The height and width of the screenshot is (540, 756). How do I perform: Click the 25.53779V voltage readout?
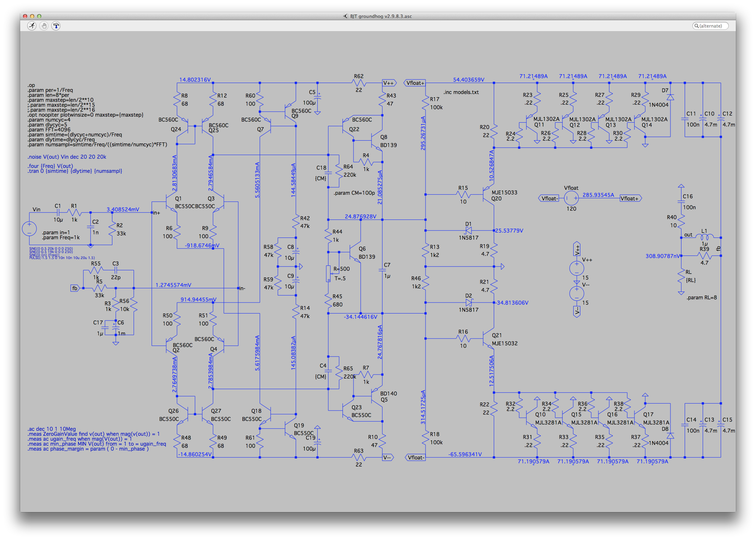(x=509, y=230)
